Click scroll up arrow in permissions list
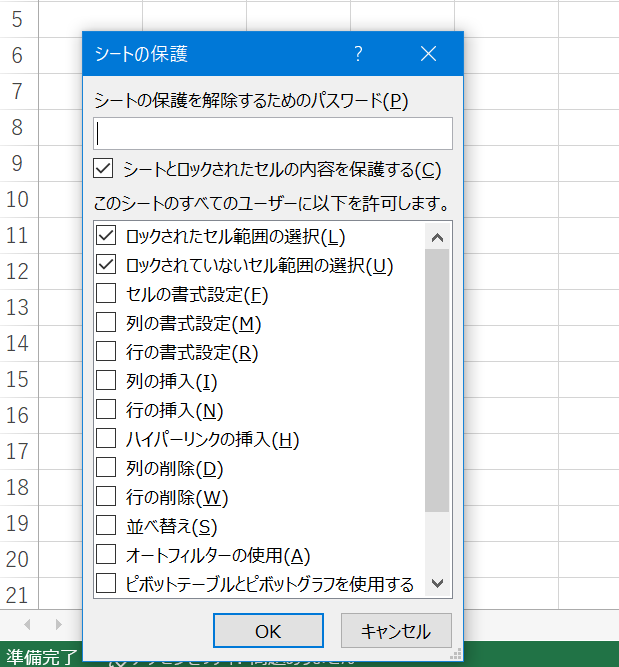The image size is (619, 667). click(x=437, y=237)
